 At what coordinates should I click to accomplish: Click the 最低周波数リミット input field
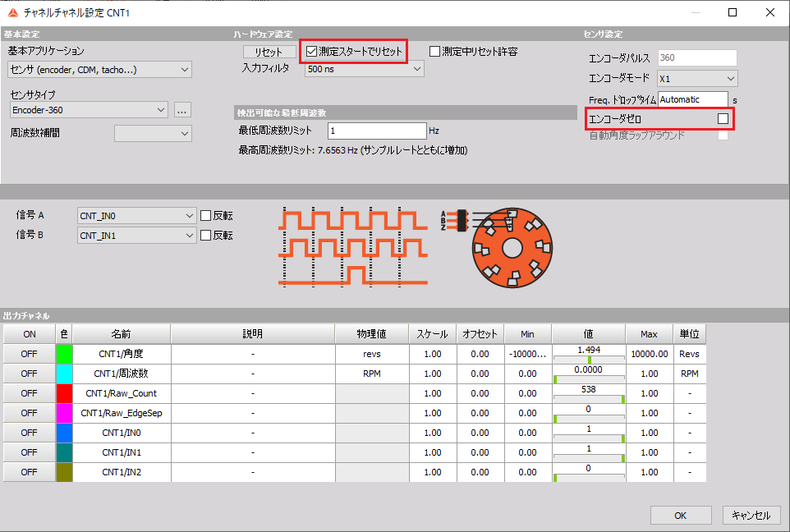377,131
